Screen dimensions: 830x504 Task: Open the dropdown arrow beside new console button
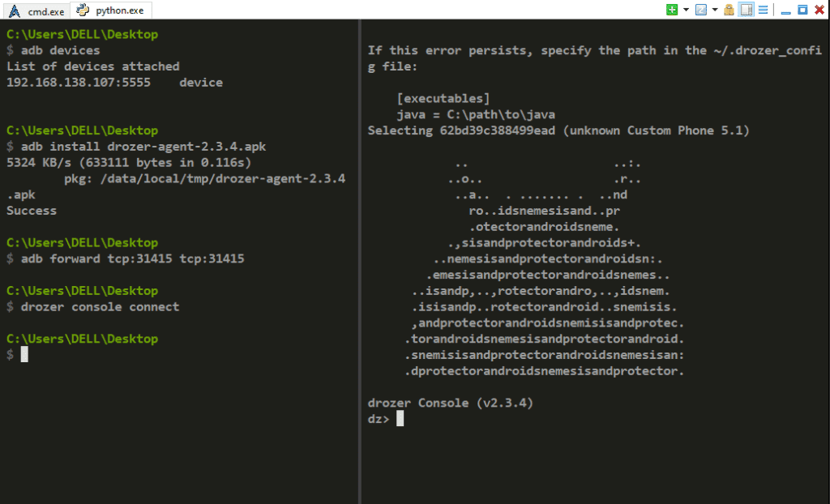tap(686, 10)
